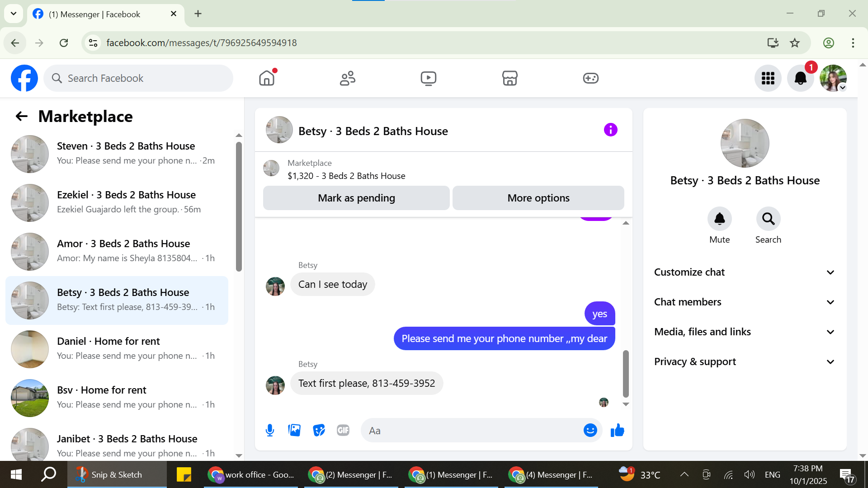Open a new browser tab

pyautogui.click(x=198, y=14)
